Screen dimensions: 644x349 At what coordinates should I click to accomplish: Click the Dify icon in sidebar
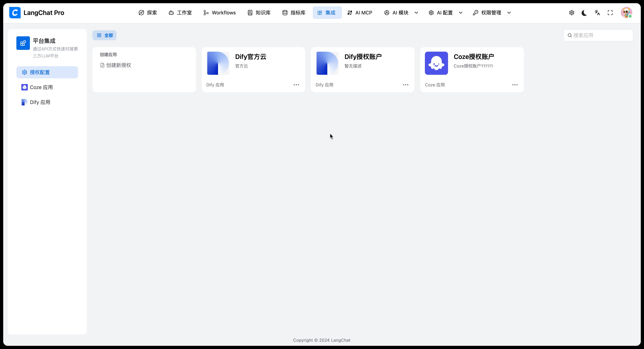click(25, 102)
